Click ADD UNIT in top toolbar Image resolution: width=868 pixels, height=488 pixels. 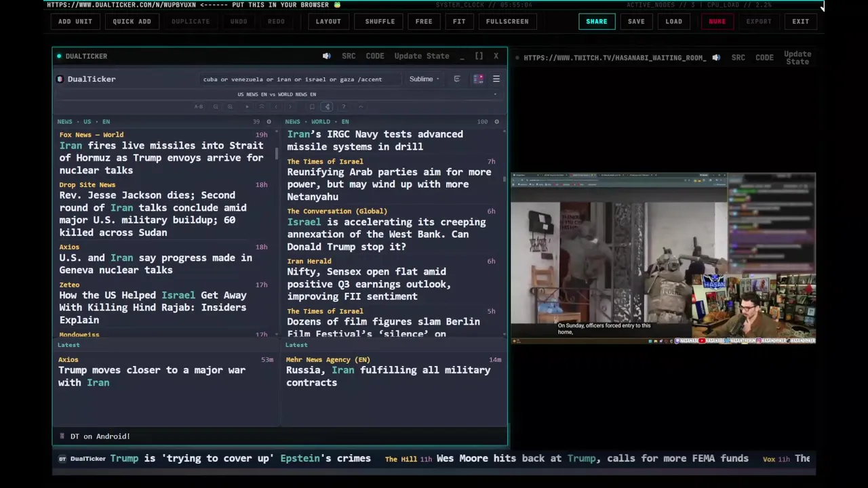(x=75, y=21)
